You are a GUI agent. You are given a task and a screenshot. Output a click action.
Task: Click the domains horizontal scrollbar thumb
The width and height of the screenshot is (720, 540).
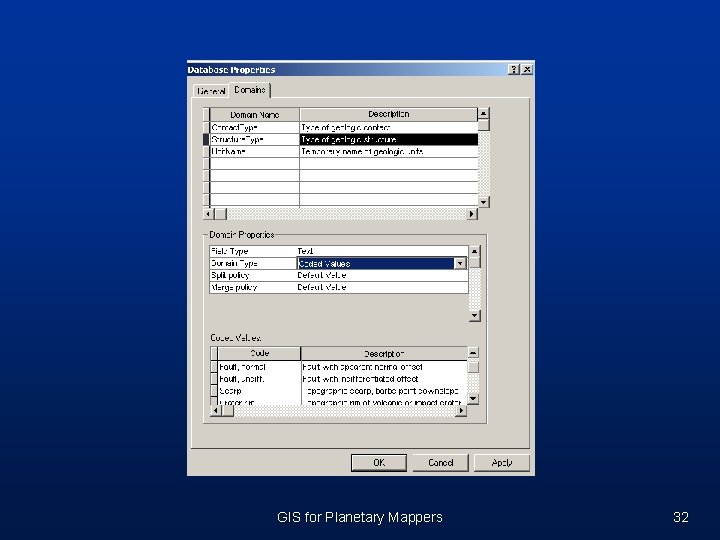point(221,214)
